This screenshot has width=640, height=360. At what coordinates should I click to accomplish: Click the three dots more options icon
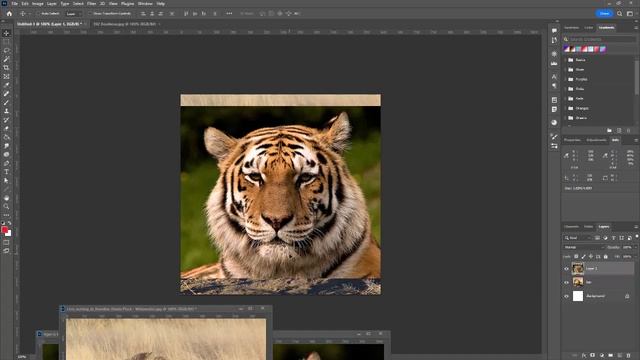click(x=229, y=13)
